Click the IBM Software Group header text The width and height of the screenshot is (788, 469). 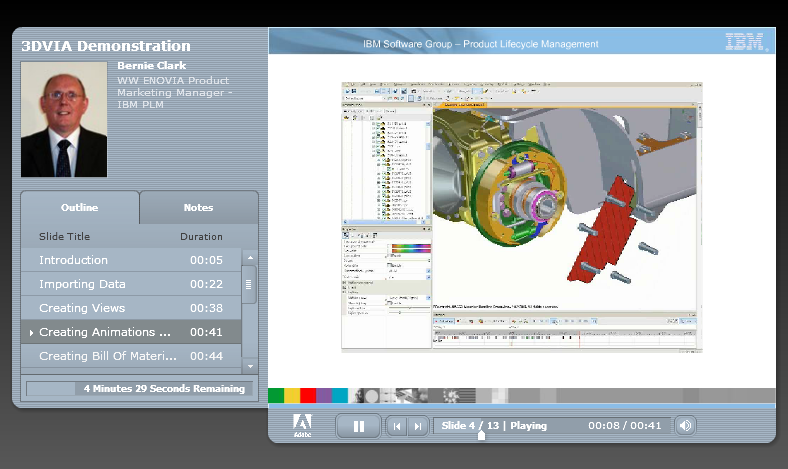point(480,44)
